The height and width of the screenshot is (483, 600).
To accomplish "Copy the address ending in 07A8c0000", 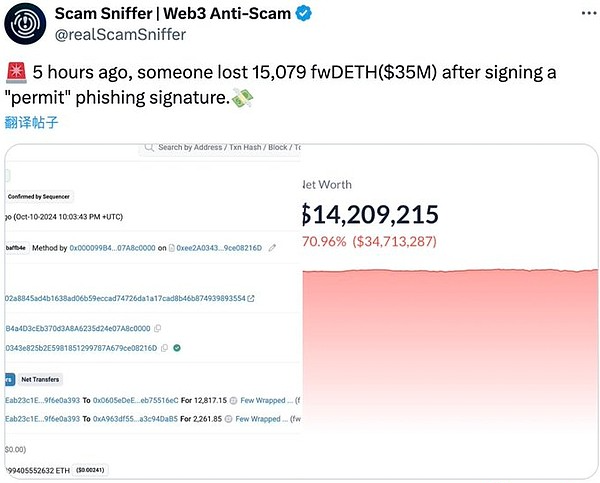I will coord(157,328).
